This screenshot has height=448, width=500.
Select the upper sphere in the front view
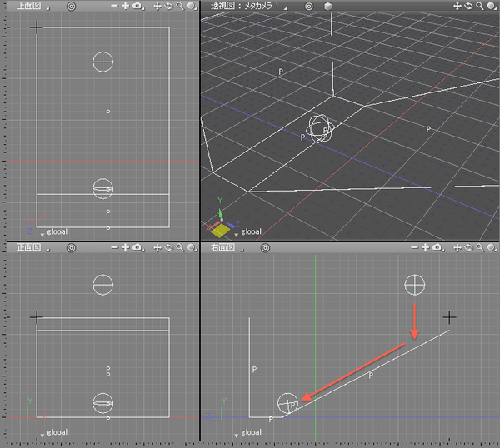(103, 285)
